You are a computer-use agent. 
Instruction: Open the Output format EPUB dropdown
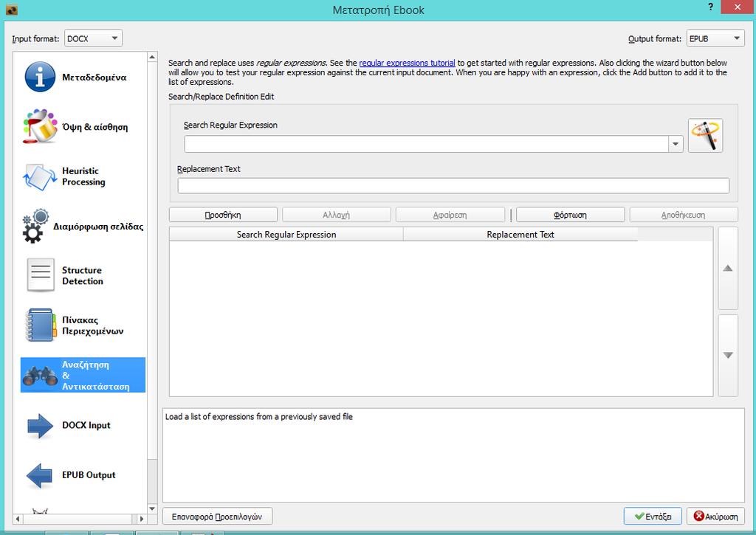[x=715, y=38]
